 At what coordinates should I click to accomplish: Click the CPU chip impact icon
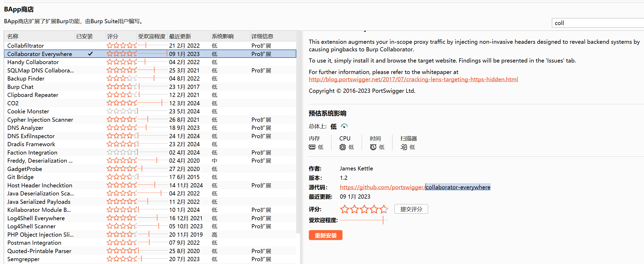tap(342, 147)
